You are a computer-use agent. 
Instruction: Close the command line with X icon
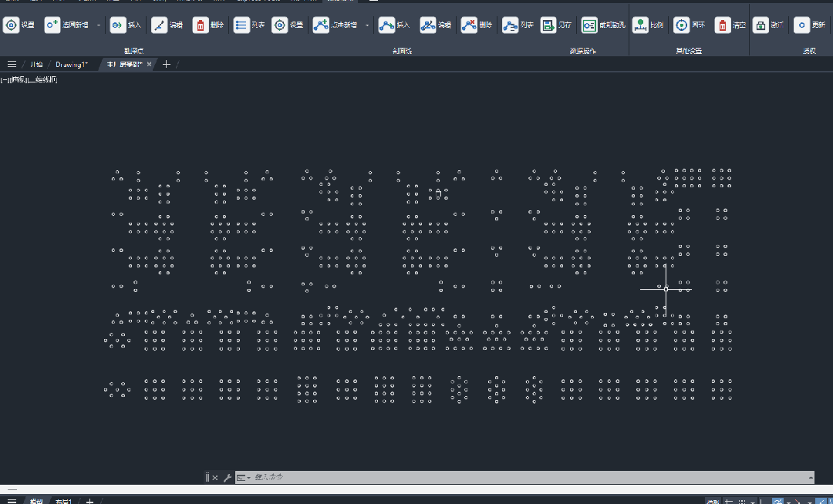coord(215,478)
